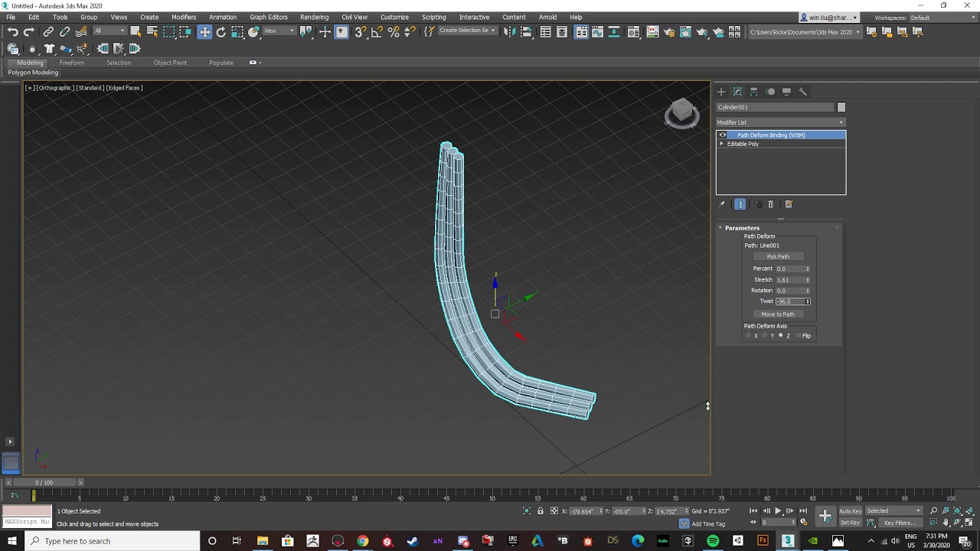Expand the Editable Poly stack entry

[x=721, y=144]
